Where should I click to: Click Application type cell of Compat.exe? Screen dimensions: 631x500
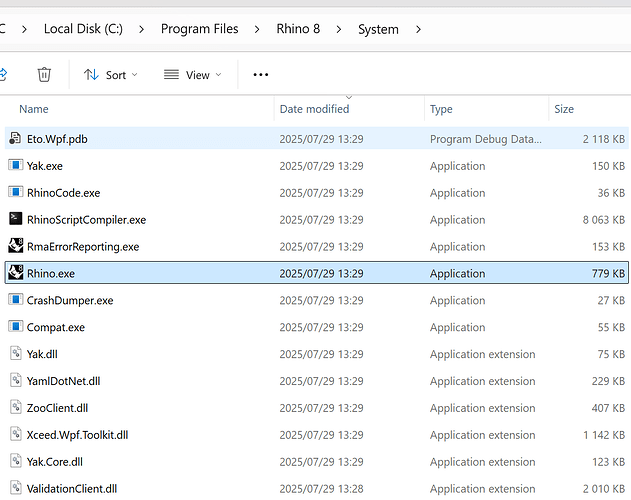458,327
